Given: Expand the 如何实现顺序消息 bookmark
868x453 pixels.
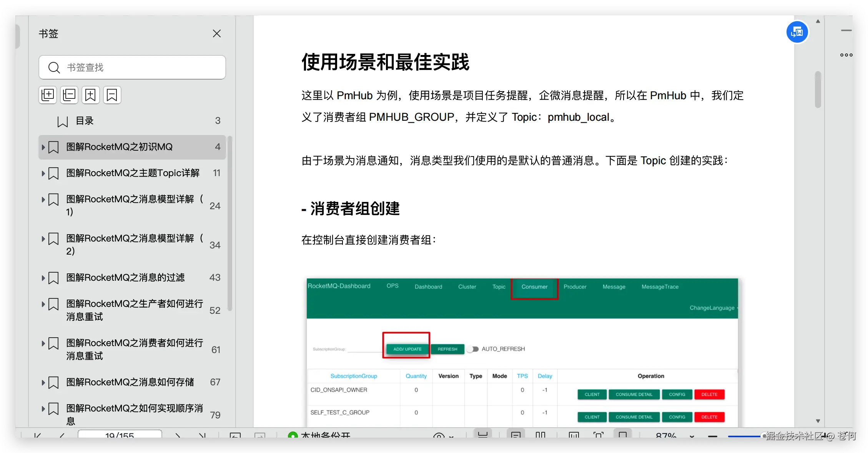Looking at the screenshot, I should click(43, 409).
